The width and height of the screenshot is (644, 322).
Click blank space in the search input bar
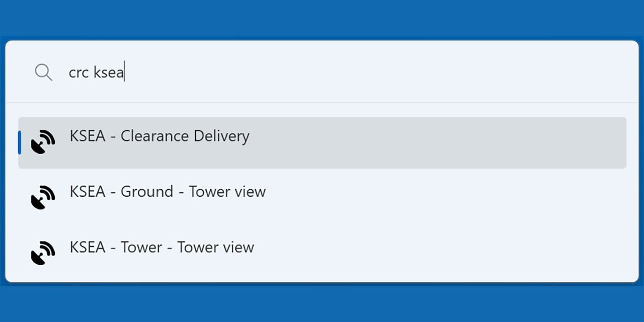click(352, 72)
